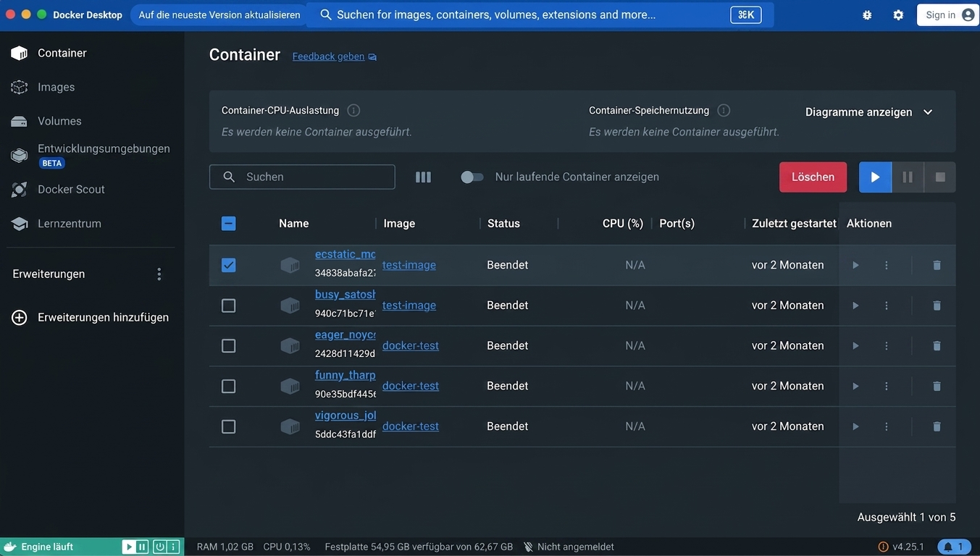Open test-image link in ecstatic_mc row

409,265
